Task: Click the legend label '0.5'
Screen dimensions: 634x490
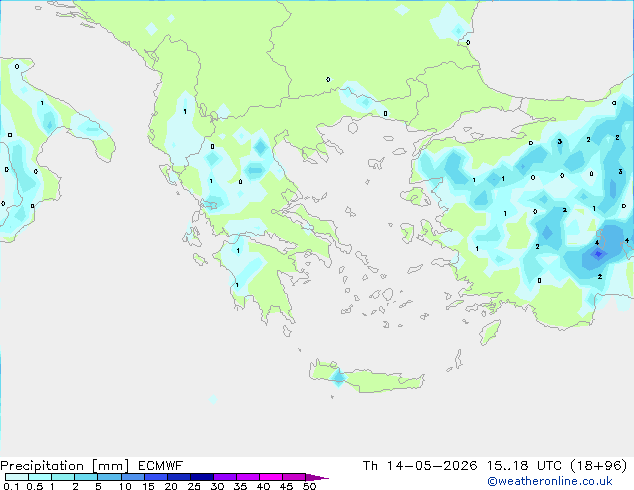Action: pos(35,486)
